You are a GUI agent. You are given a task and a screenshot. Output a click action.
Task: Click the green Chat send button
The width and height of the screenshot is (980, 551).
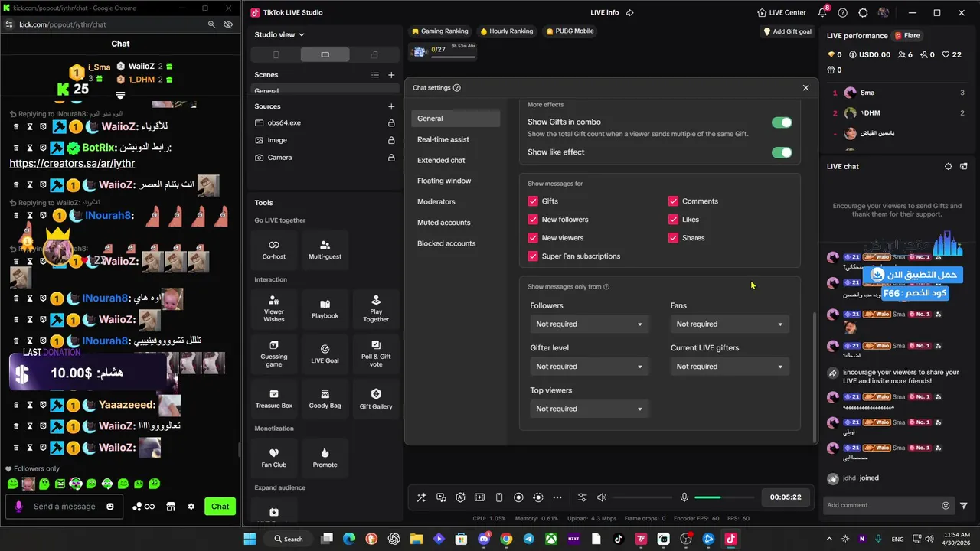[x=220, y=507]
